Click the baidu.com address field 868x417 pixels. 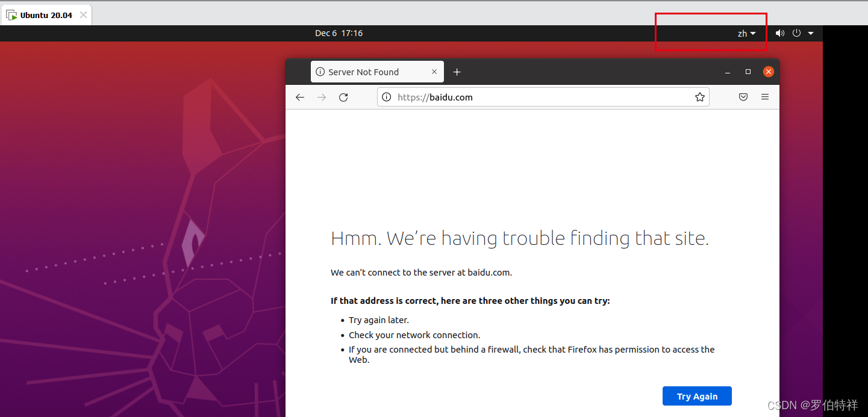pos(542,97)
